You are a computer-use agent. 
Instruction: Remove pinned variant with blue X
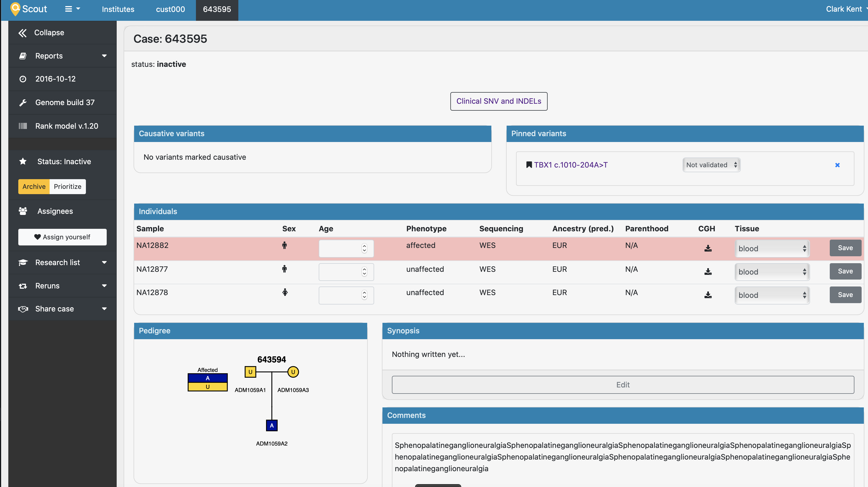(837, 165)
